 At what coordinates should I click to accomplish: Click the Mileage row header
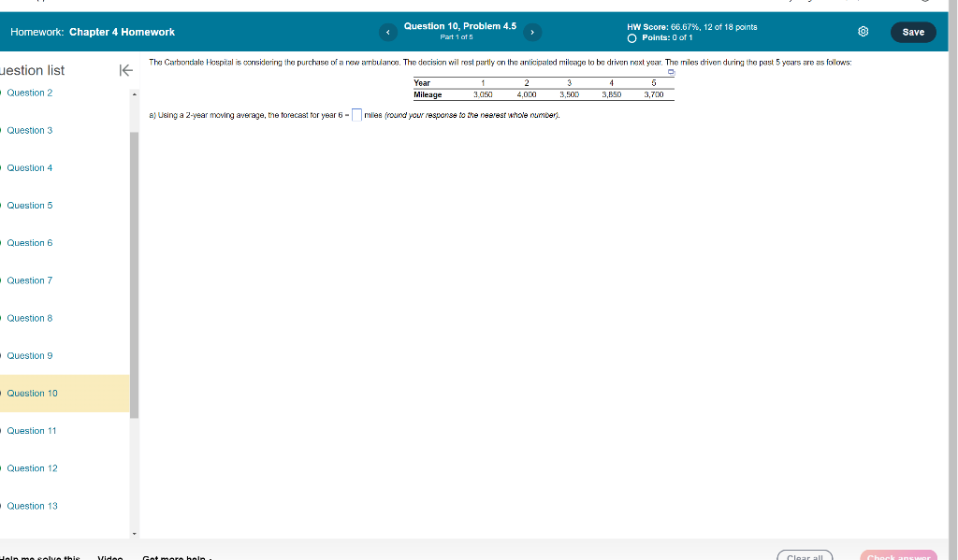point(428,94)
